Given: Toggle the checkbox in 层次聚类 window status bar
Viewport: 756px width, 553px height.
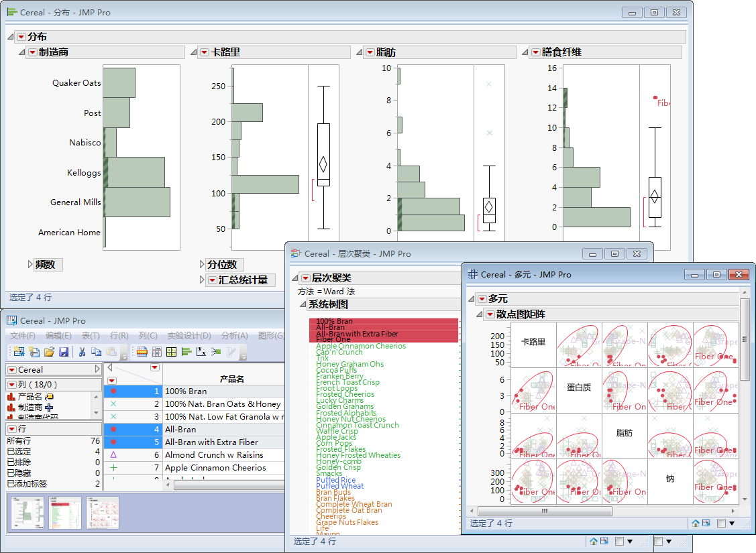Looking at the screenshot, I should point(620,542).
